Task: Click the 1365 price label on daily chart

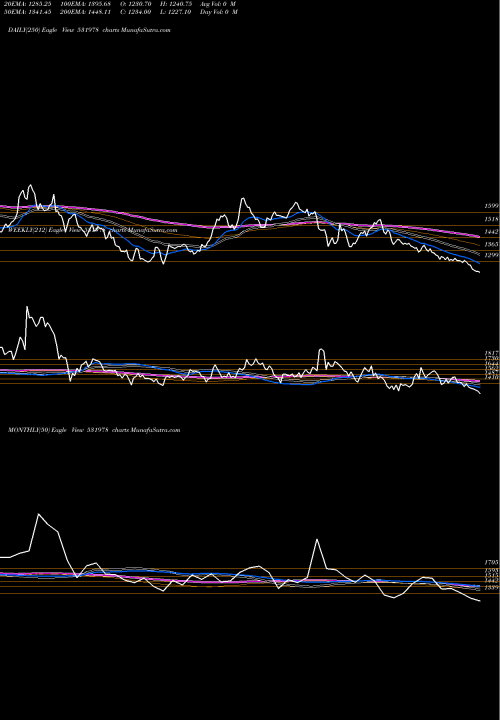Action: (492, 244)
